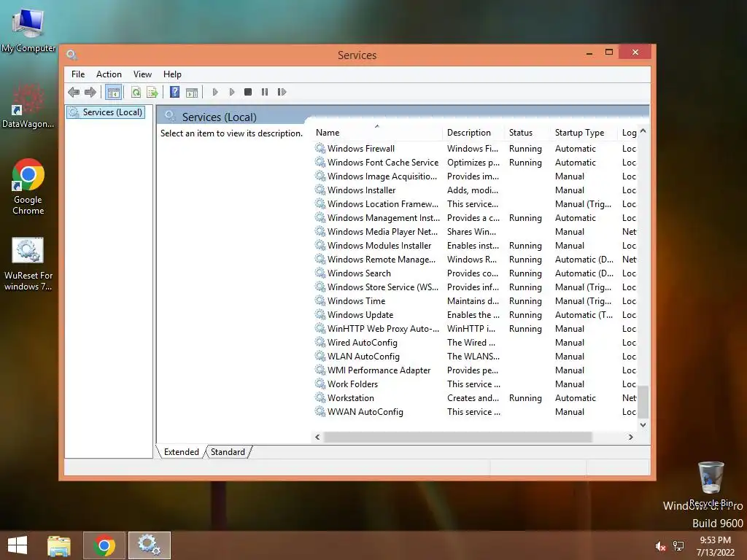Open the Action menu

click(x=109, y=74)
